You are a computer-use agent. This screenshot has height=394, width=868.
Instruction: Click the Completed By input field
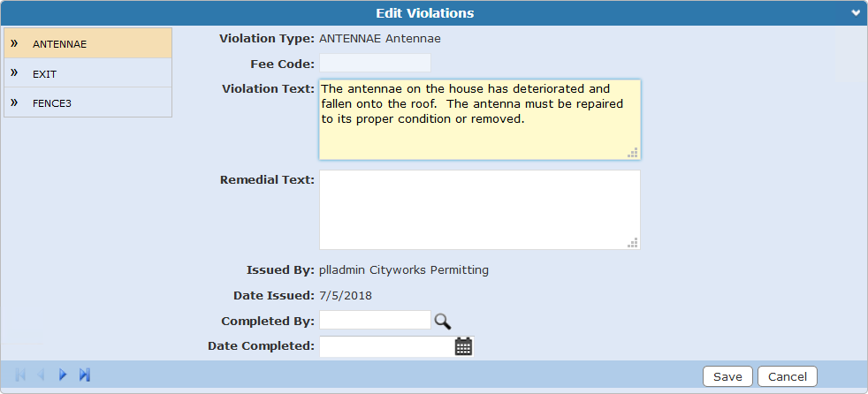(x=375, y=320)
